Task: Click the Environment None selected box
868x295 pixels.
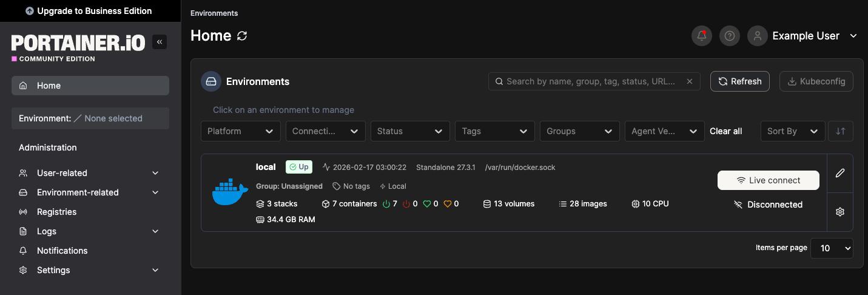Action: coord(90,118)
